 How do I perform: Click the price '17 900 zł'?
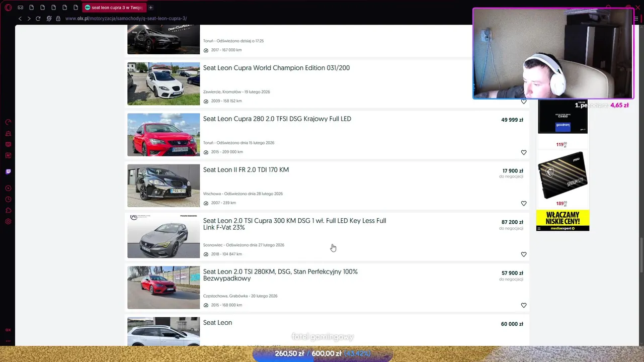[513, 171]
